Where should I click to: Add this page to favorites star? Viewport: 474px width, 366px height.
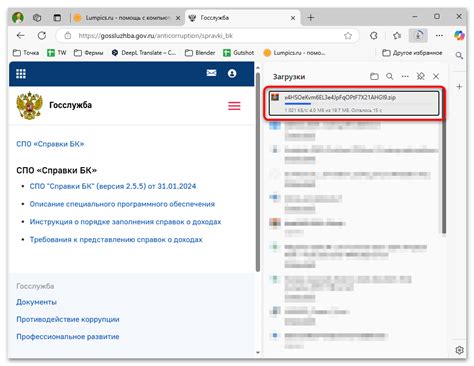[x=348, y=36]
